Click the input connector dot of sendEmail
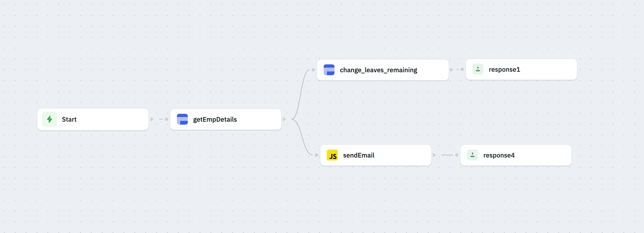The width and height of the screenshot is (644, 233). tap(317, 155)
